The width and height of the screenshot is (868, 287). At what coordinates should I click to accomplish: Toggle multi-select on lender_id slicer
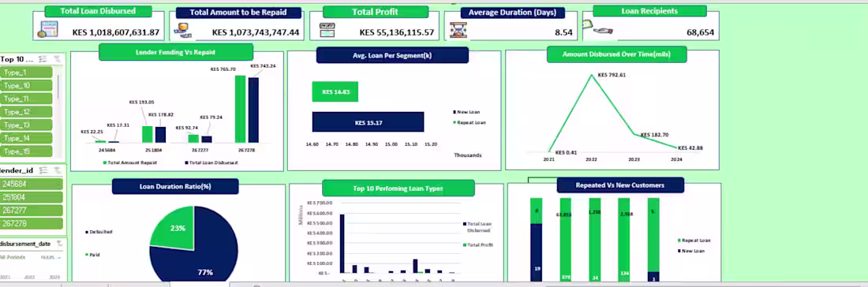43,170
